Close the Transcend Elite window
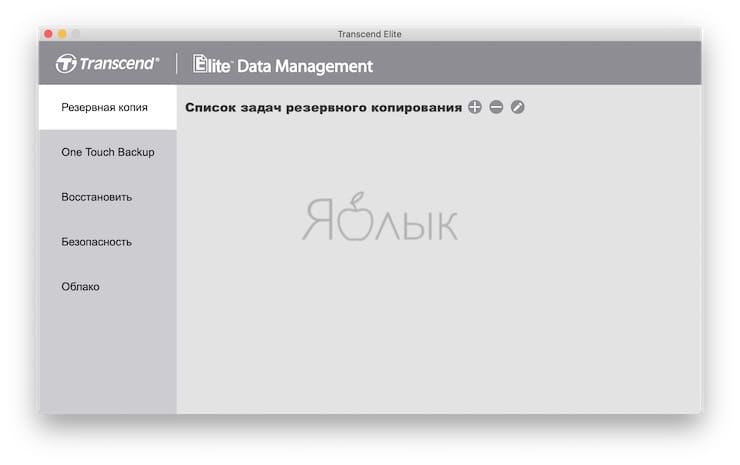The image size is (740, 465). 48,34
